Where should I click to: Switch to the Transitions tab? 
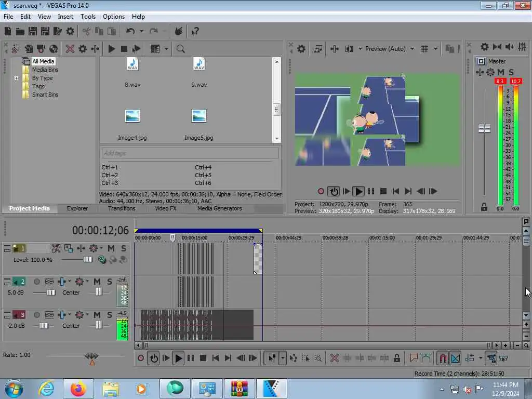(x=122, y=208)
